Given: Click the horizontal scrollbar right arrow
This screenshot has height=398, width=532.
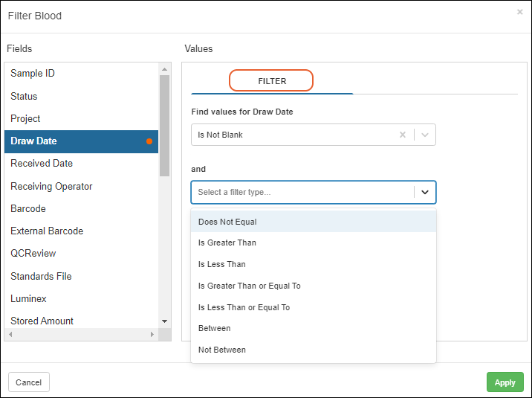Looking at the screenshot, I should [x=152, y=335].
